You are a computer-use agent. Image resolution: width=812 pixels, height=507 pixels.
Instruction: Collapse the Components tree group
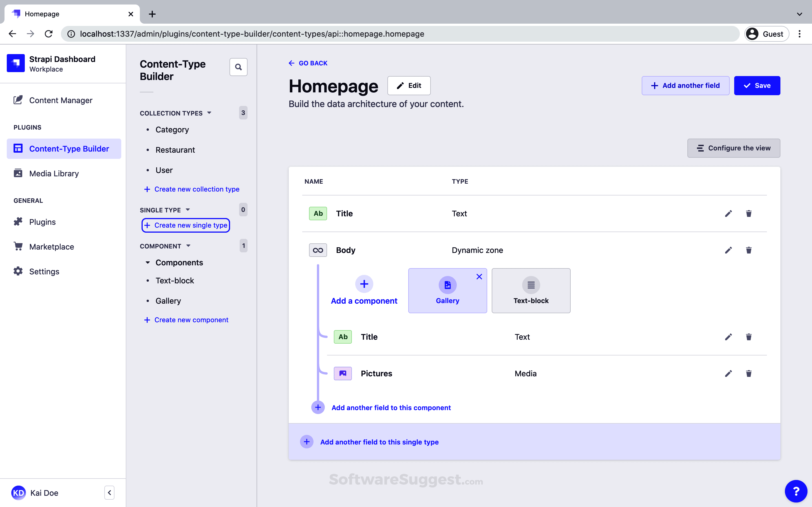[148, 263]
